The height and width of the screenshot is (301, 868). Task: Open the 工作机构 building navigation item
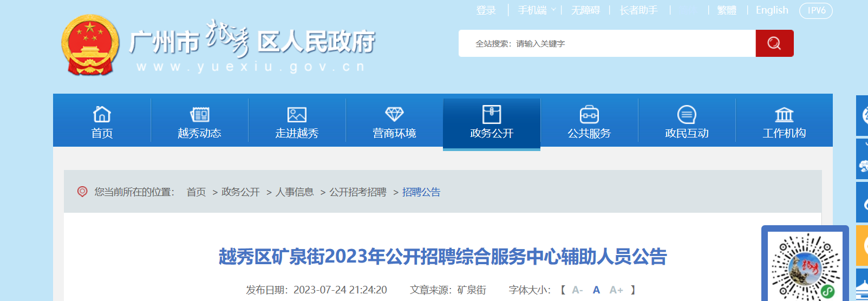tap(784, 121)
